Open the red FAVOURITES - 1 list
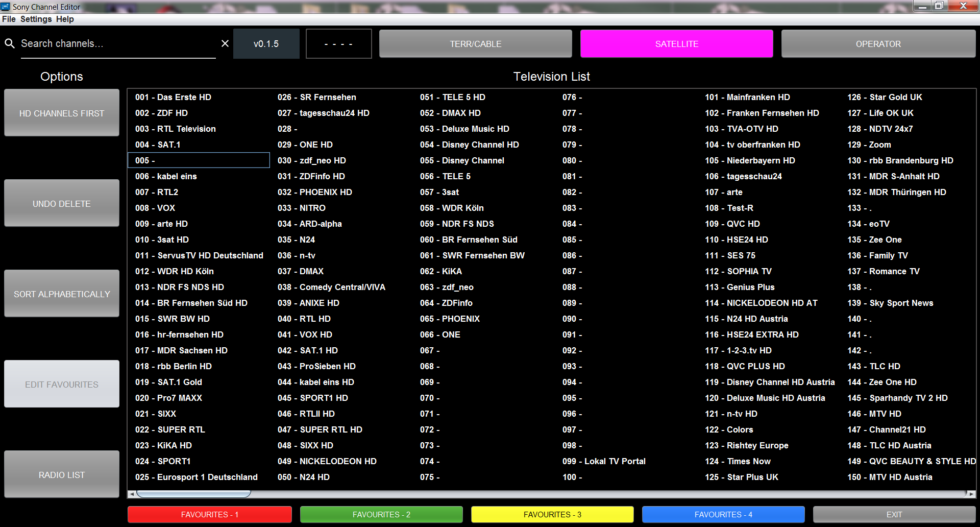The width and height of the screenshot is (980, 527). click(x=210, y=514)
